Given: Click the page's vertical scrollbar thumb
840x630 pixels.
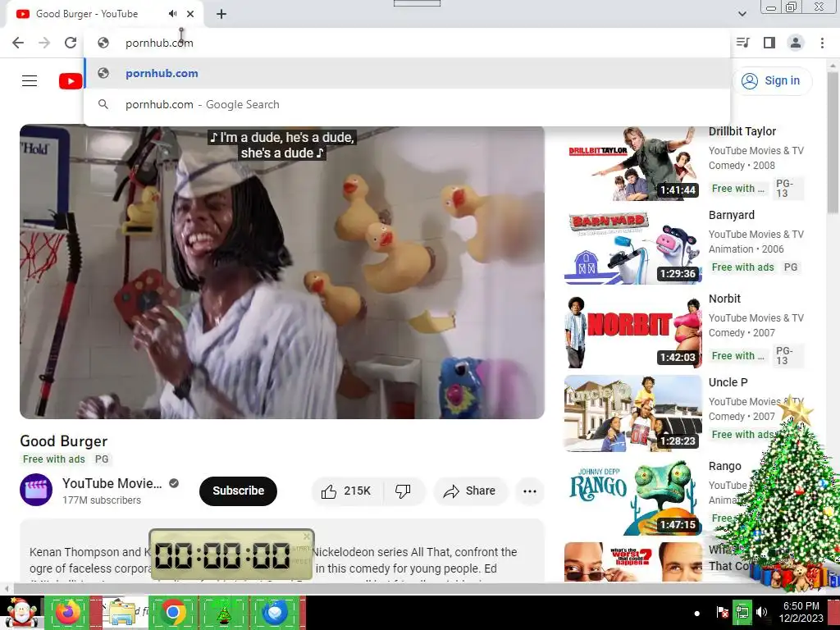Looking at the screenshot, I should [x=833, y=142].
